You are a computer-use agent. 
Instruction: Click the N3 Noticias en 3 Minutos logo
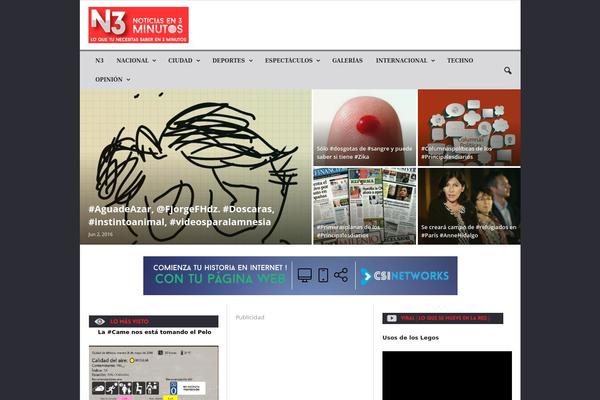(x=138, y=25)
